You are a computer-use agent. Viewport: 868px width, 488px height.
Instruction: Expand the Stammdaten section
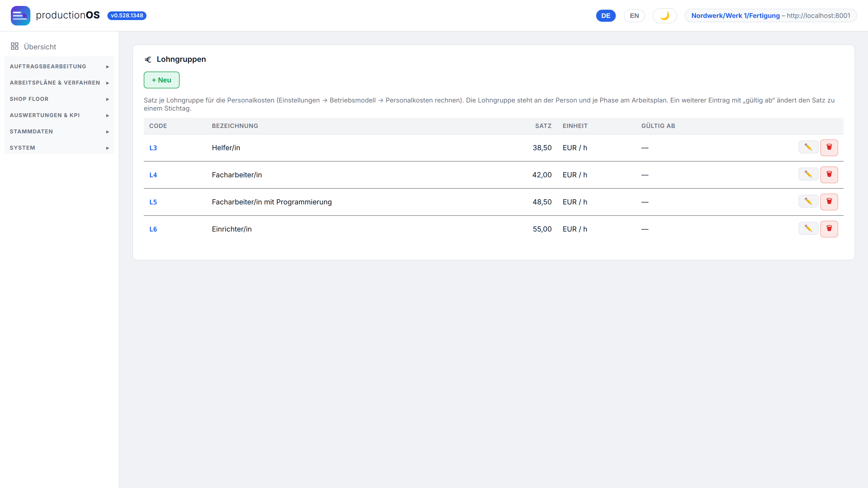pyautogui.click(x=59, y=131)
